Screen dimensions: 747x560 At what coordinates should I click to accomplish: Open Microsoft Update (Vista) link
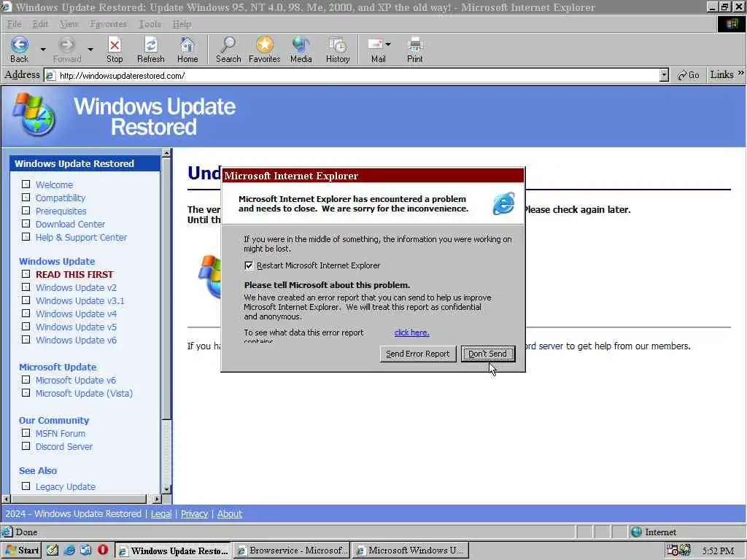point(85,393)
